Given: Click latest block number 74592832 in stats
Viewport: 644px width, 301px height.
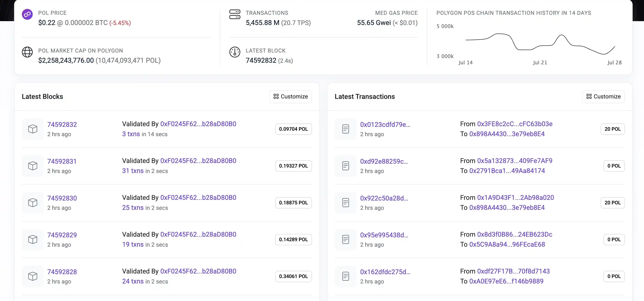Looking at the screenshot, I should (x=261, y=60).
